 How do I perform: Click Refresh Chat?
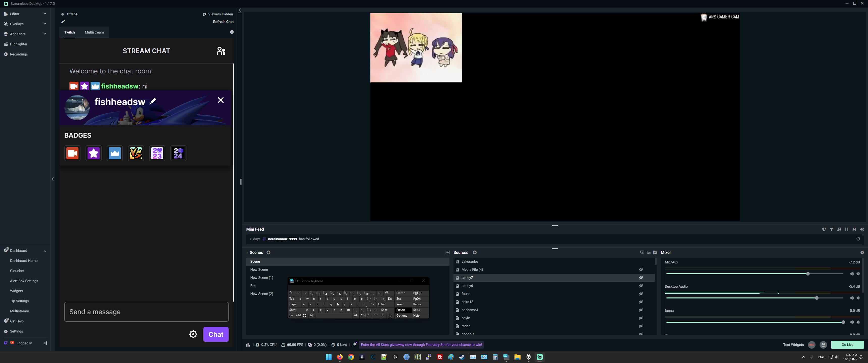point(223,21)
